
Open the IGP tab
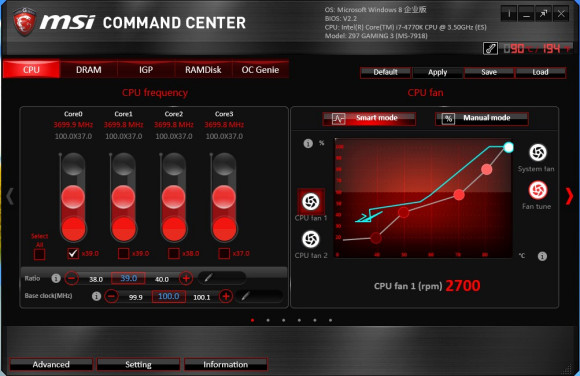[x=146, y=70]
